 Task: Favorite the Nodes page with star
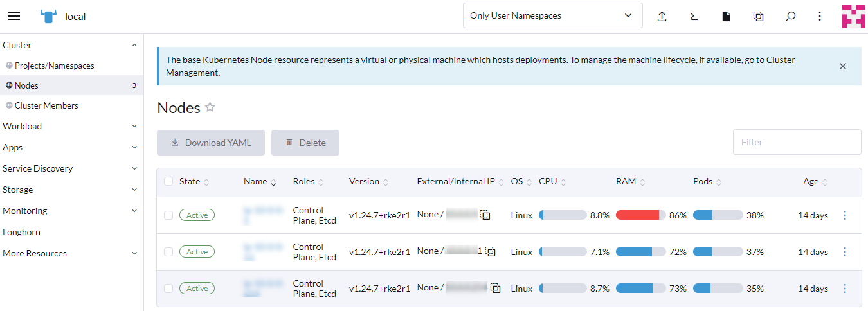coord(210,107)
